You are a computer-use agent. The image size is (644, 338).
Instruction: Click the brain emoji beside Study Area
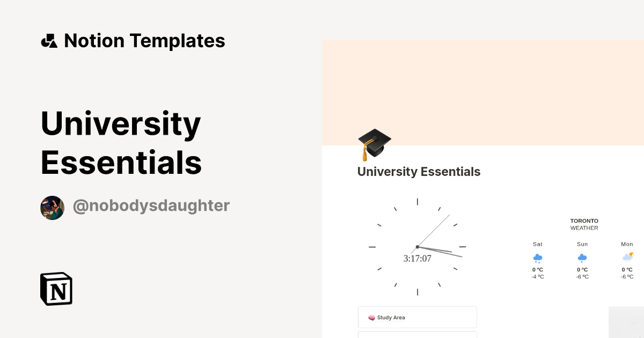pos(372,317)
